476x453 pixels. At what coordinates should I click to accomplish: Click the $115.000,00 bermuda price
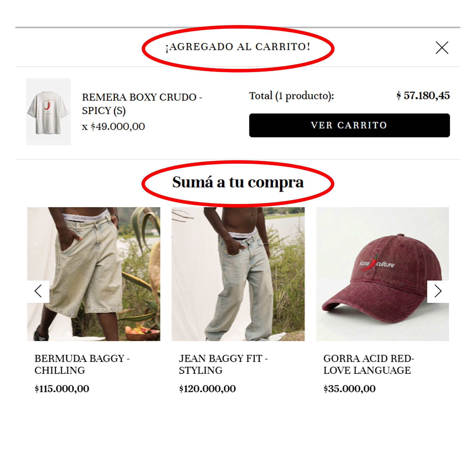pos(62,389)
